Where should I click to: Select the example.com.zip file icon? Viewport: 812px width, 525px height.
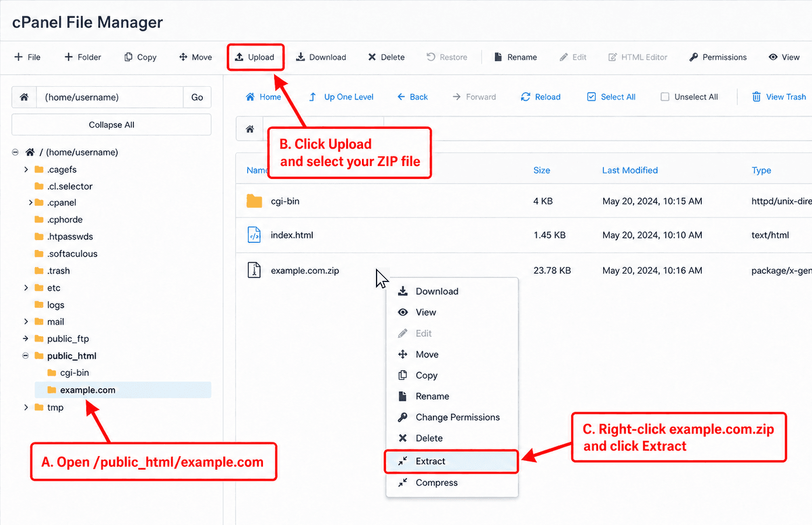[x=254, y=270]
